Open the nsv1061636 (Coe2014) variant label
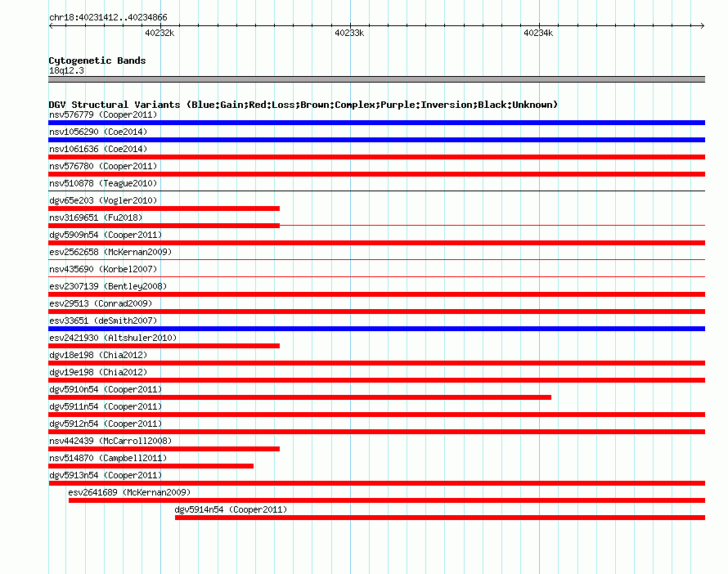728x574 pixels. point(98,149)
